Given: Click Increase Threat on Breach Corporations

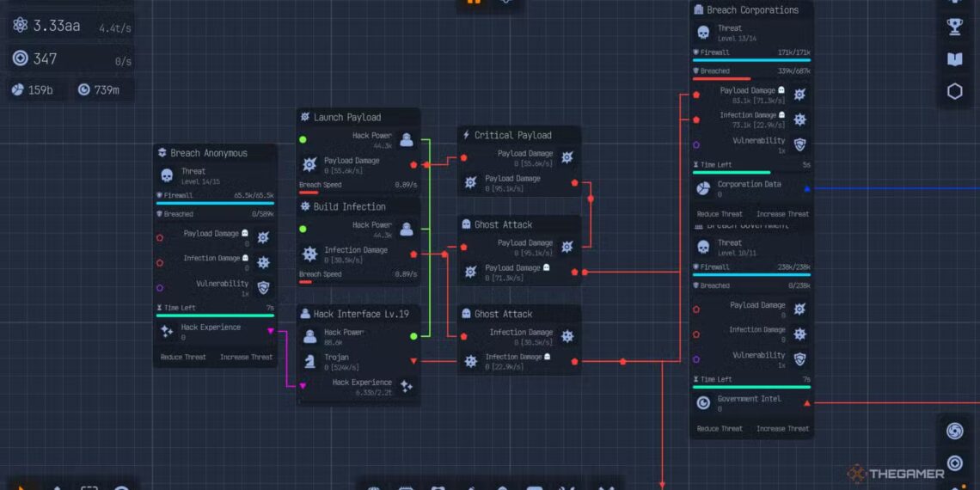Looking at the screenshot, I should coord(782,214).
